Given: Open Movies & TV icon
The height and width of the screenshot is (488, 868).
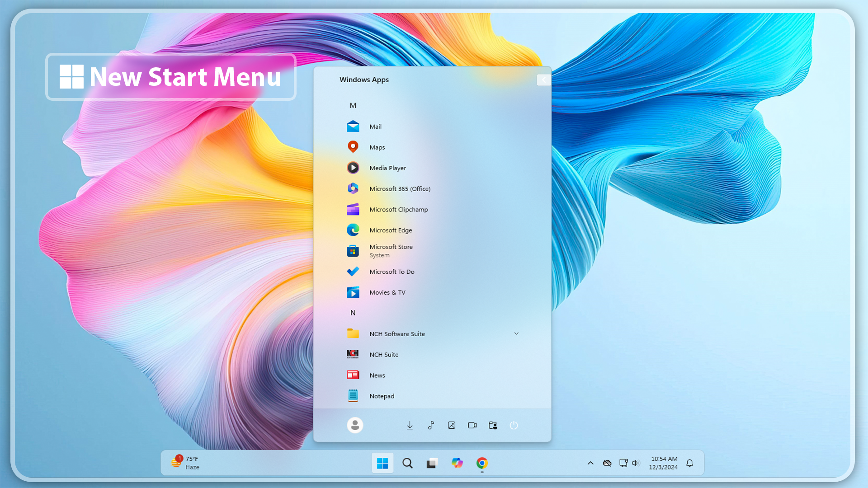Looking at the screenshot, I should (353, 292).
